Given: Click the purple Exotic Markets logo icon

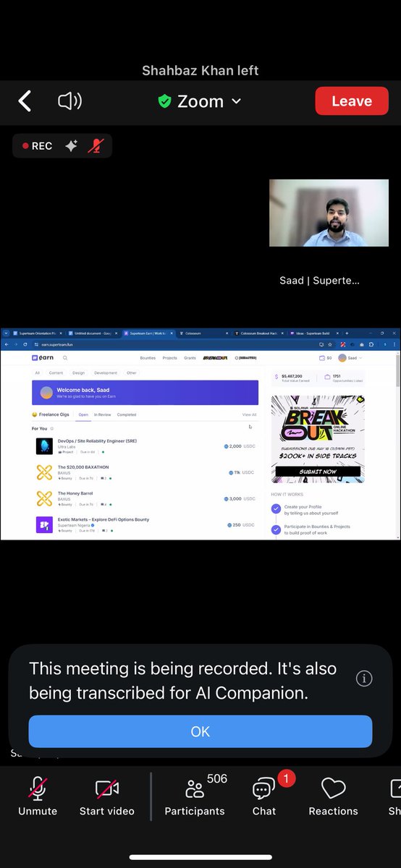Looking at the screenshot, I should (x=44, y=524).
